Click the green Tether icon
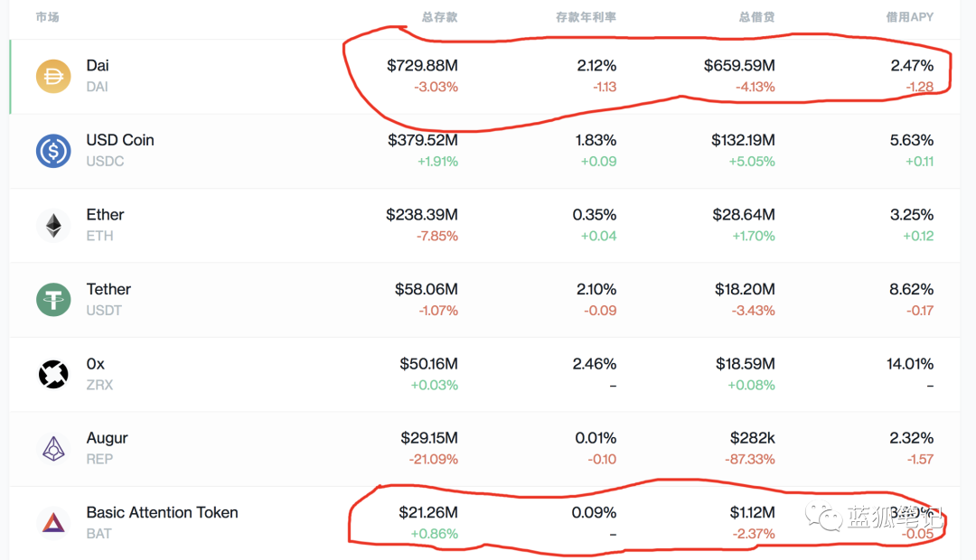 [53, 299]
